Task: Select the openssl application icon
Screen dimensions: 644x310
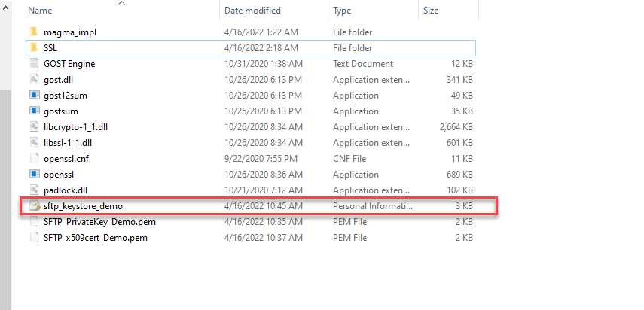Action: click(34, 174)
